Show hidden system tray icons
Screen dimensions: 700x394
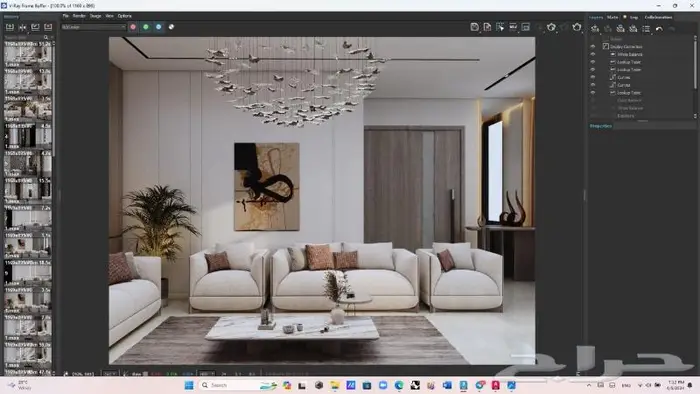589,385
